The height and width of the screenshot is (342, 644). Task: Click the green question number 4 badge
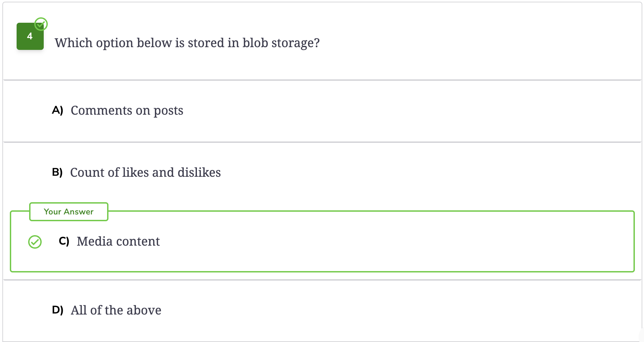pyautogui.click(x=30, y=36)
